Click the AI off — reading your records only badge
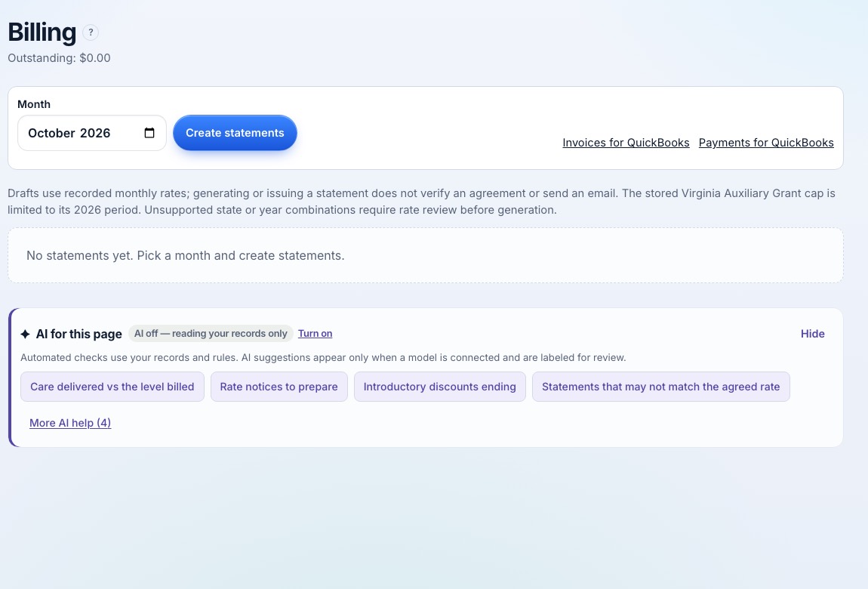Screen dimensions: 868x589 [x=211, y=333]
